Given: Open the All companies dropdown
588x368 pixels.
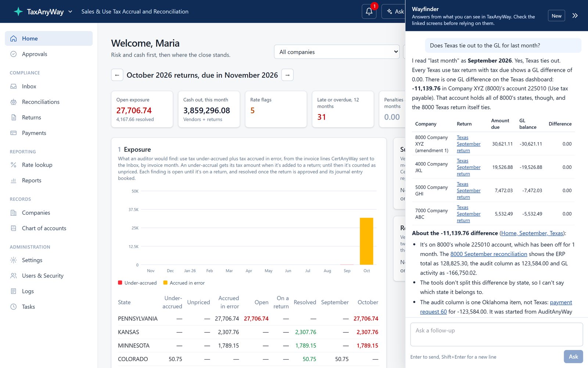Looking at the screenshot, I should (x=337, y=52).
